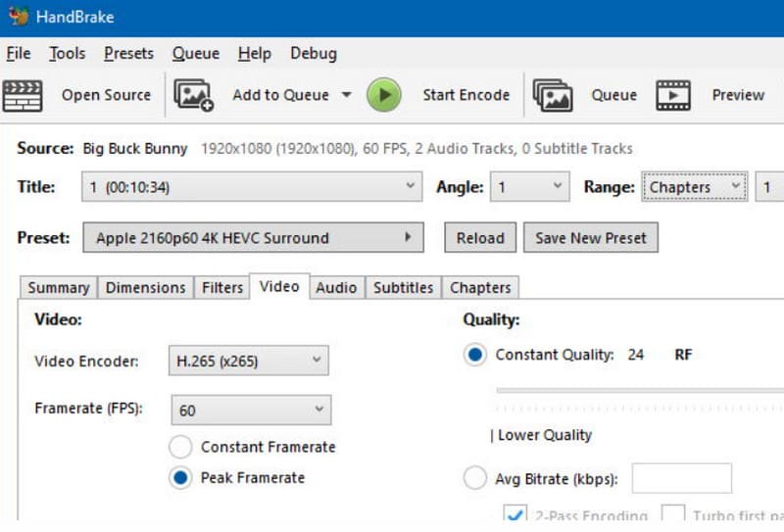Click the HandBrake app logo in title bar
784x532 pixels.
pos(18,17)
